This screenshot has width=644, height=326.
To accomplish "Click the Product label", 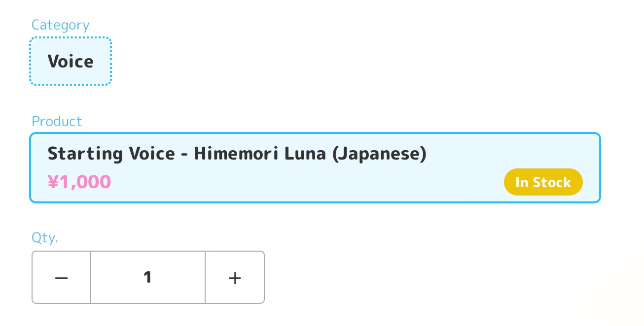I will [x=57, y=121].
